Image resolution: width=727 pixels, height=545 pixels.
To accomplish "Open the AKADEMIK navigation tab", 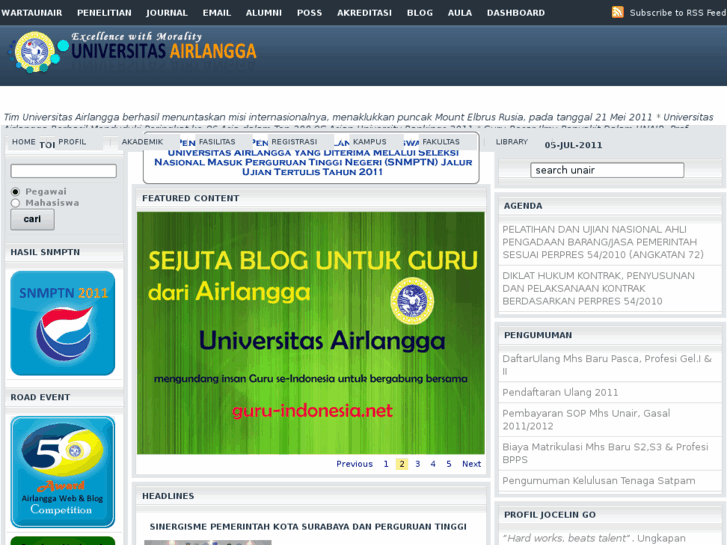I will pyautogui.click(x=142, y=142).
